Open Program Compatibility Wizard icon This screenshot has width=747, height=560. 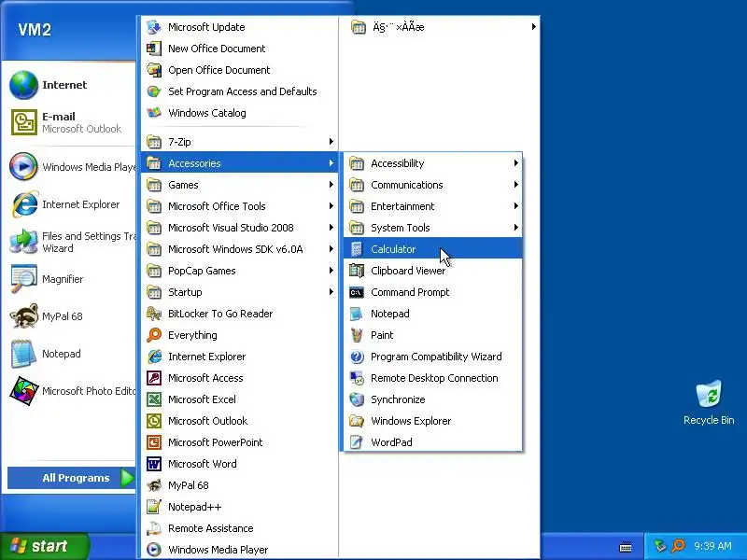click(357, 357)
